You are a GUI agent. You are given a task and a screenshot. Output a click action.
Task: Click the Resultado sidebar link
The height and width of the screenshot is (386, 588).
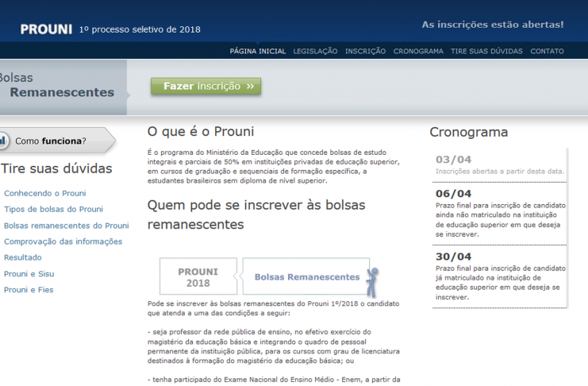23,257
